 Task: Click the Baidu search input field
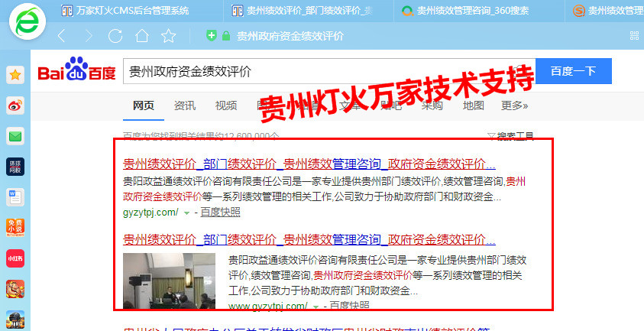329,71
